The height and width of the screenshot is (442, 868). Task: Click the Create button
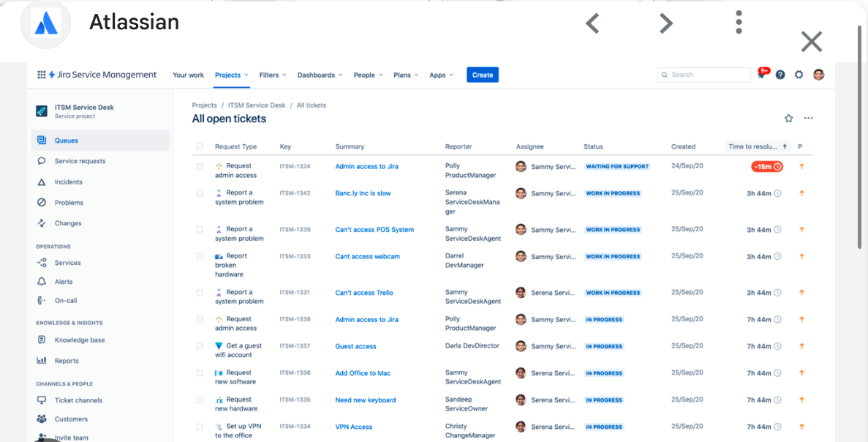point(483,75)
